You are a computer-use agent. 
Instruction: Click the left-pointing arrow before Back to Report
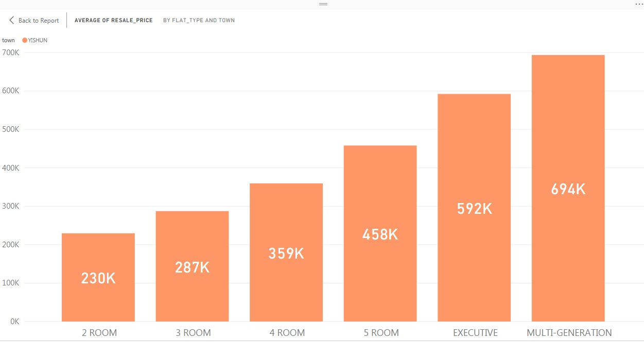(x=11, y=20)
